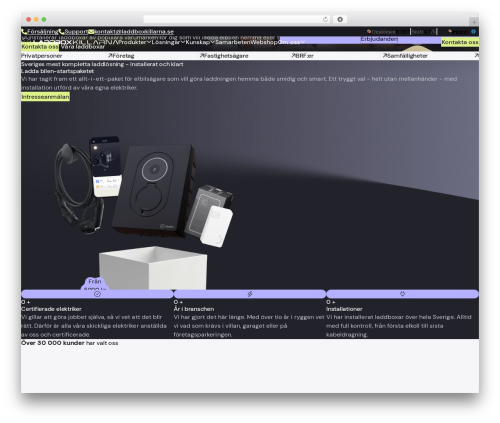Click the blue info icon in the top bar
This screenshot has width=500, height=423.
pyautogui.click(x=473, y=32)
